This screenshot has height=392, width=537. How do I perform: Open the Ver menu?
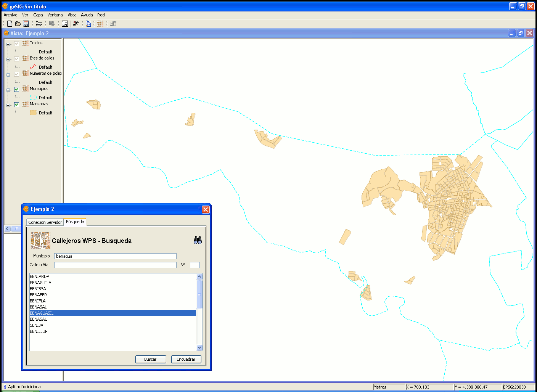click(25, 15)
